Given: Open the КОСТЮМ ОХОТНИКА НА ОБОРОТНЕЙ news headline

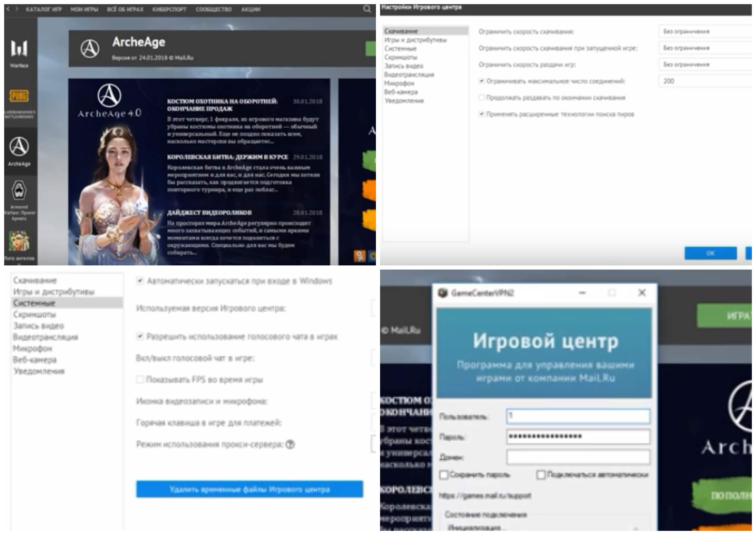Looking at the screenshot, I should [222, 105].
